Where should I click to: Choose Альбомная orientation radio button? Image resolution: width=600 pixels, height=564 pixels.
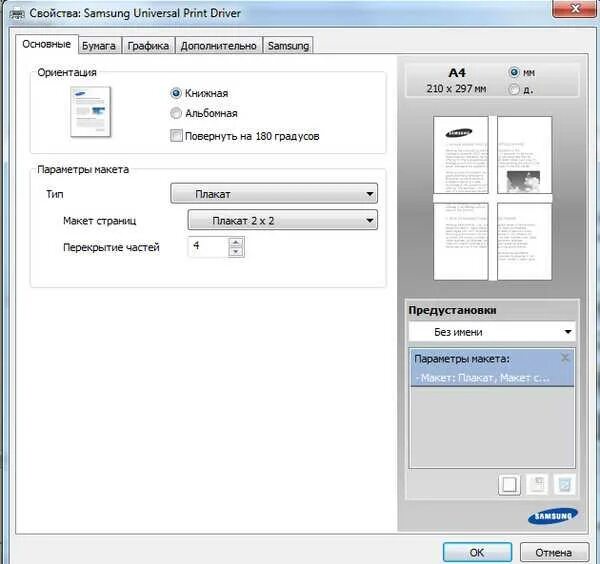click(176, 113)
